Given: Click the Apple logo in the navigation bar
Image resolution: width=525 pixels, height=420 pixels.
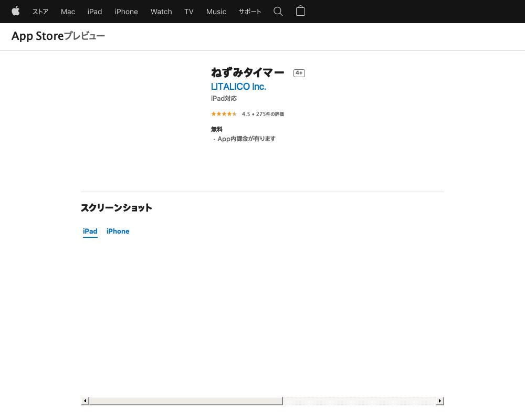Looking at the screenshot, I should 16,12.
